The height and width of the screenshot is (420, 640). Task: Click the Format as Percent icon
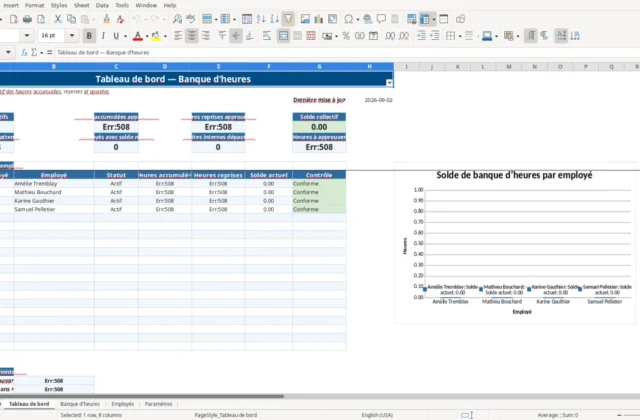click(346, 36)
